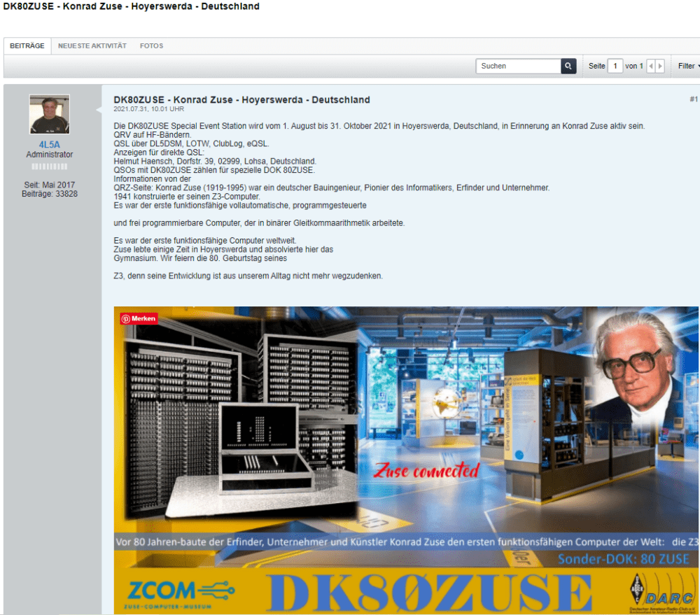Open the NEUESTE AKTIVITÄT tab
The width and height of the screenshot is (700, 615).
pyautogui.click(x=92, y=45)
